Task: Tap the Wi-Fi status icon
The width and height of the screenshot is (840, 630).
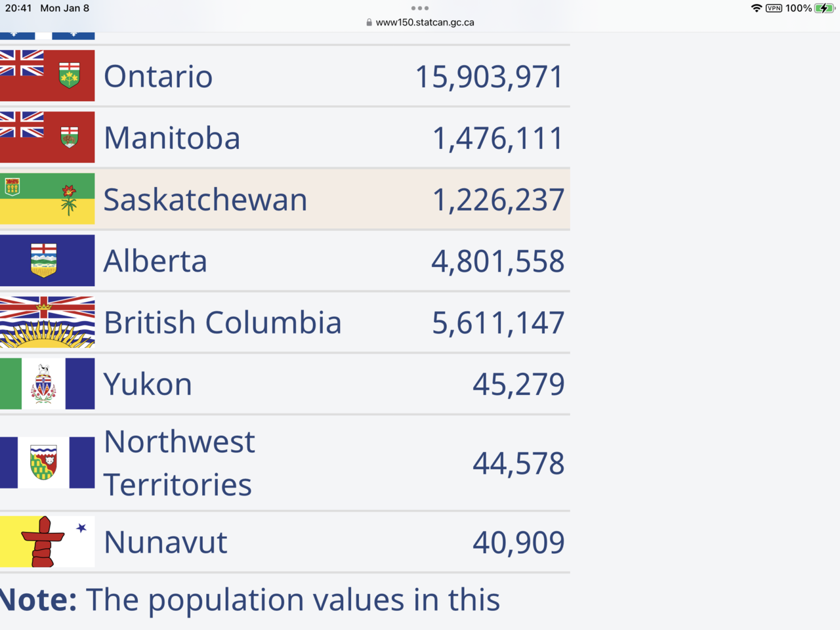Action: click(757, 9)
